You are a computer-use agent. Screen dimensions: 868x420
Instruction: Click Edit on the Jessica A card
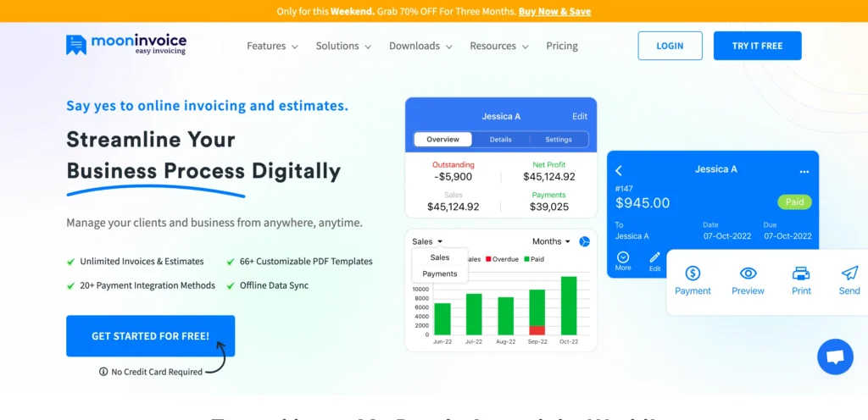580,116
